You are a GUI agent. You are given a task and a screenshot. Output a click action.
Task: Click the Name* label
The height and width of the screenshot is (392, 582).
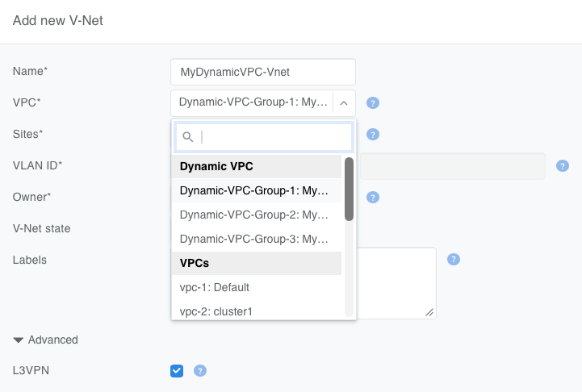coord(30,71)
